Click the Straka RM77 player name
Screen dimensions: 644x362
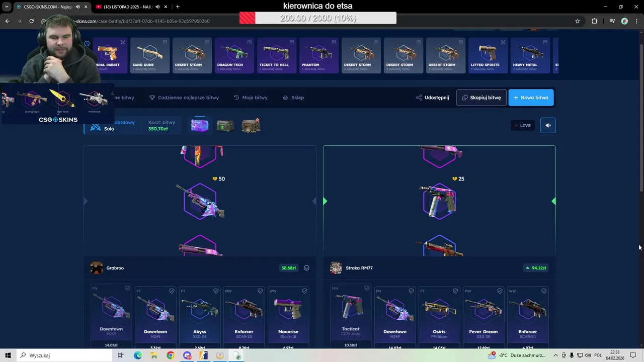pos(359,268)
